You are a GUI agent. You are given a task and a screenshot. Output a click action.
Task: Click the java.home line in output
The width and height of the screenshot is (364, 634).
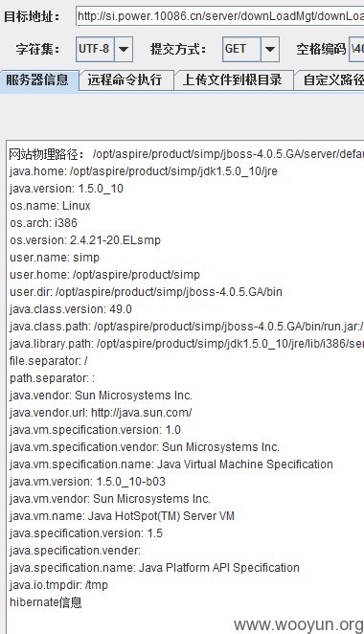(x=144, y=171)
